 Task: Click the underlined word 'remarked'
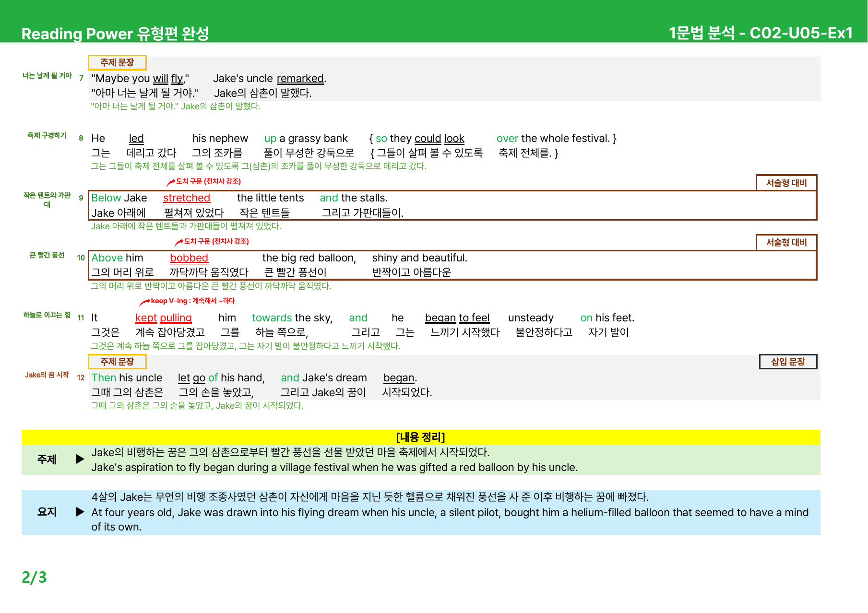coord(300,79)
